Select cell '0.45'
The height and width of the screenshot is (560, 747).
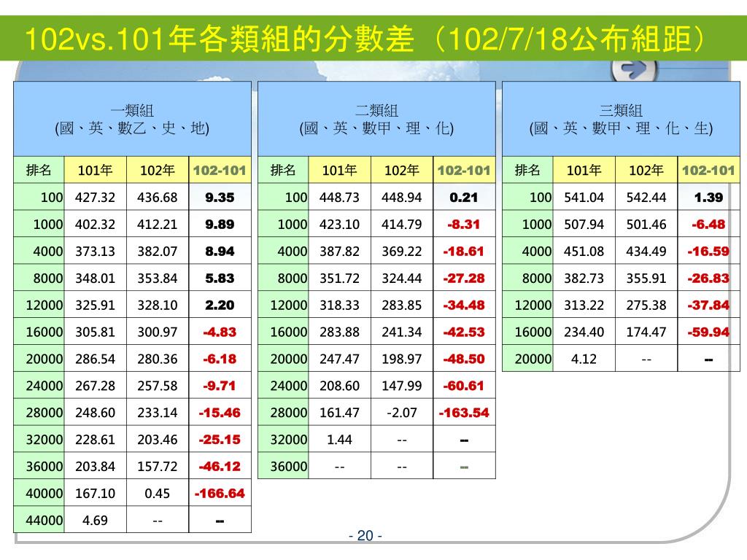(158, 494)
